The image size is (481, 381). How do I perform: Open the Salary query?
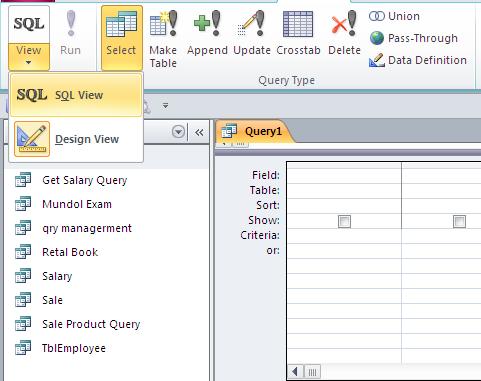(x=57, y=276)
